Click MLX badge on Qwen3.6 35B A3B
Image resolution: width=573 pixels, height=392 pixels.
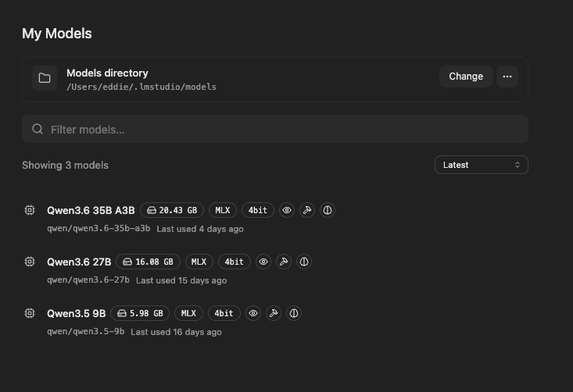pos(223,210)
